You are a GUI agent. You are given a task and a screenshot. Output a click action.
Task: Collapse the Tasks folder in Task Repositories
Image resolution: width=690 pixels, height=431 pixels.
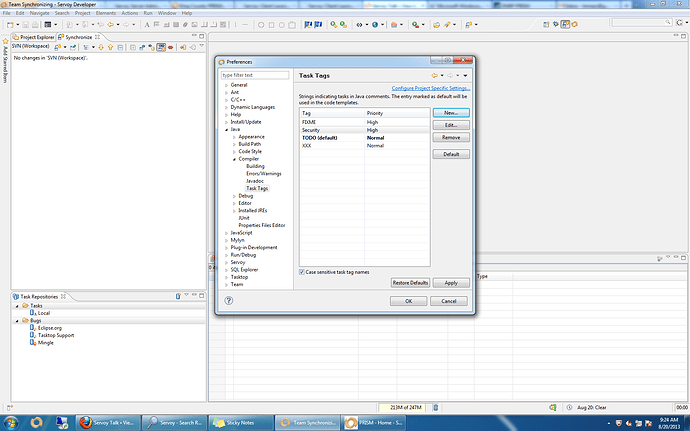point(17,306)
